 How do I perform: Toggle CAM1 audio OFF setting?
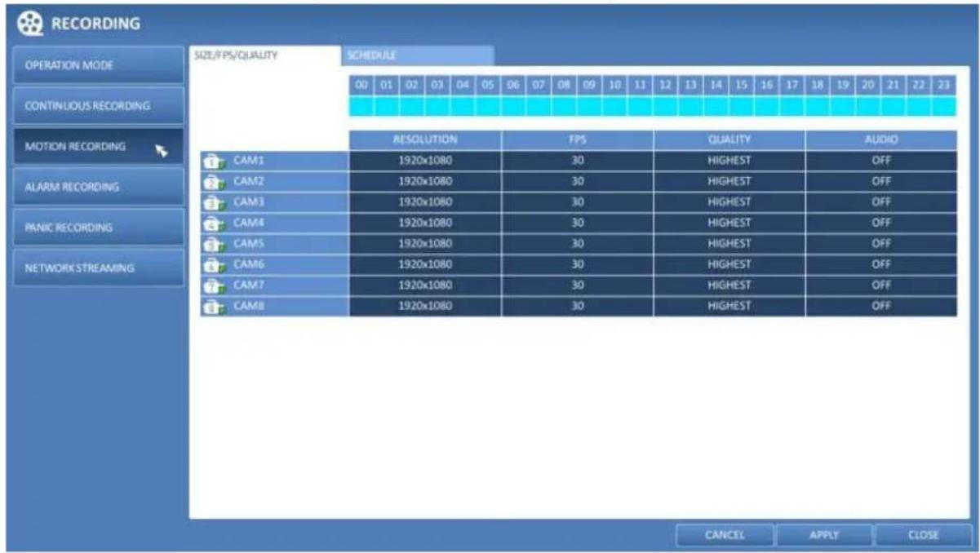coord(881,161)
